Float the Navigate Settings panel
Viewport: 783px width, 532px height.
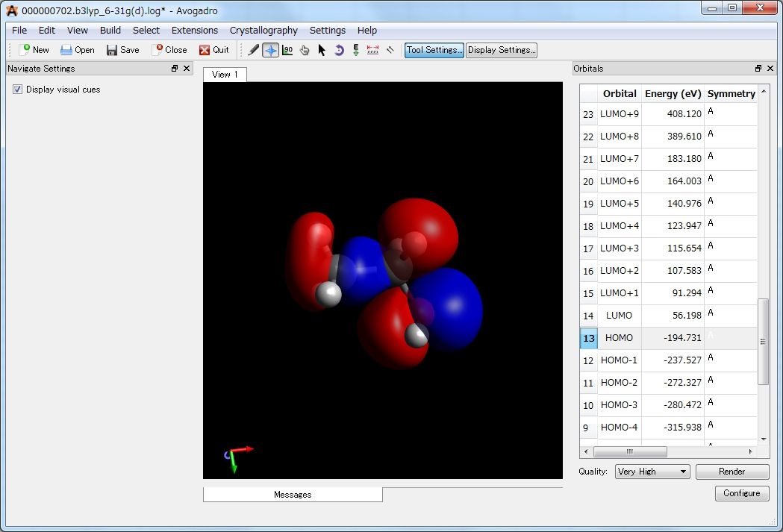point(176,68)
